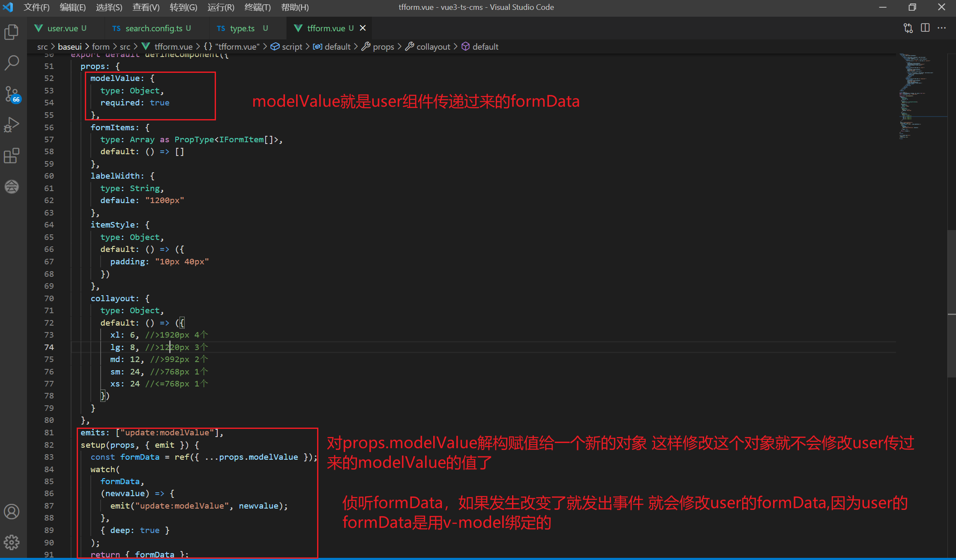The height and width of the screenshot is (560, 956).
Task: Click the itemStyle property name
Action: point(112,225)
